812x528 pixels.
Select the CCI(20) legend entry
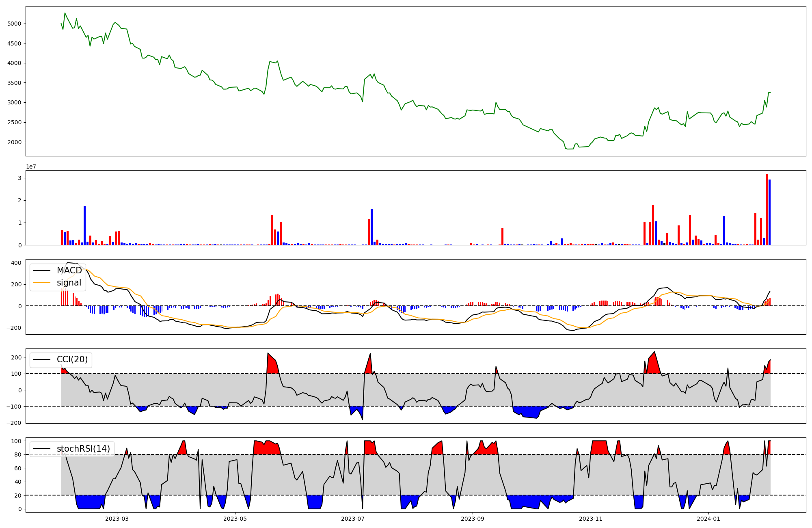tap(72, 360)
